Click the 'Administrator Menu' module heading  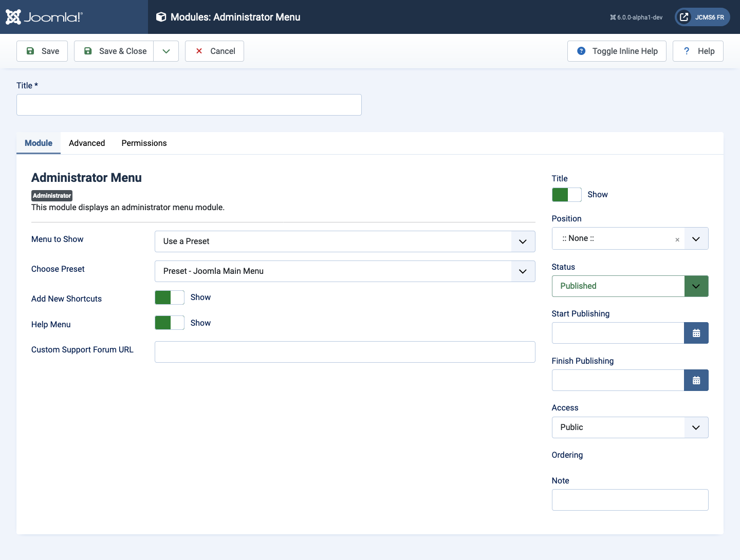pos(86,178)
